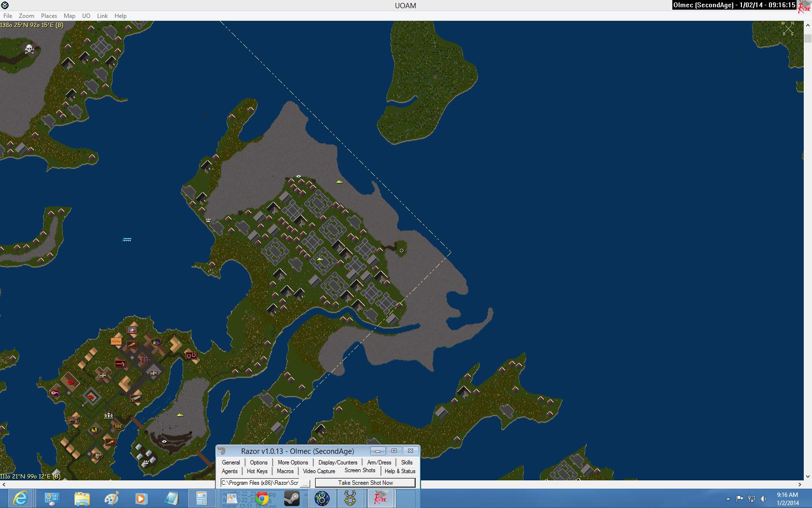This screenshot has width=812, height=508.
Task: Open the Macros tab in Razor
Action: click(285, 471)
